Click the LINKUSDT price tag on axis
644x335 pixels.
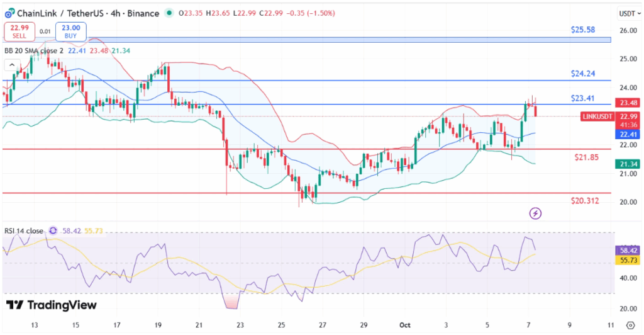click(626, 116)
